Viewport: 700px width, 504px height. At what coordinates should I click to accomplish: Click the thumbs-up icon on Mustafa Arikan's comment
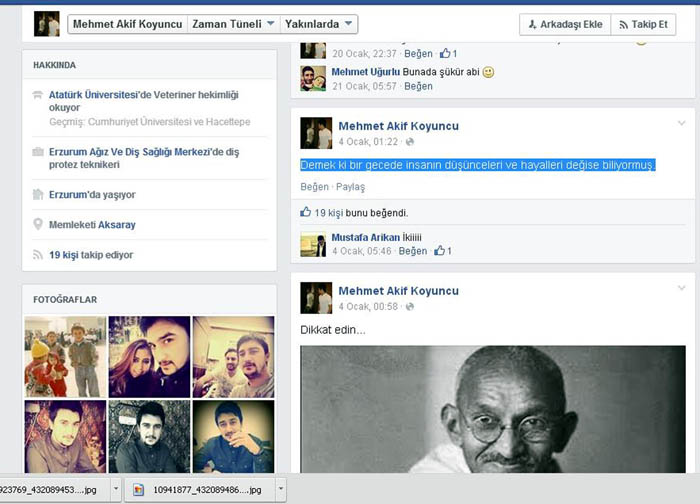point(440,251)
